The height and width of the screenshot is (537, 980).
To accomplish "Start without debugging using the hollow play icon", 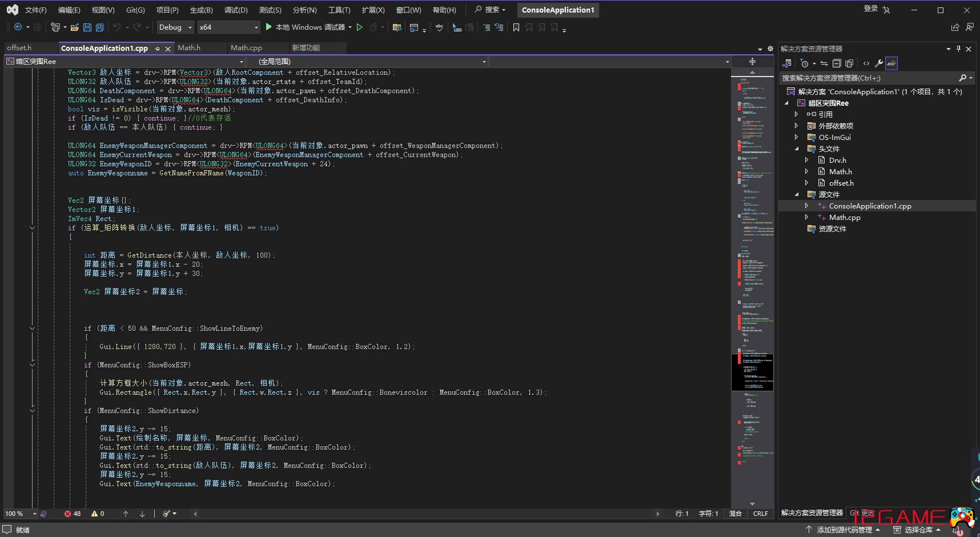I will coord(359,27).
